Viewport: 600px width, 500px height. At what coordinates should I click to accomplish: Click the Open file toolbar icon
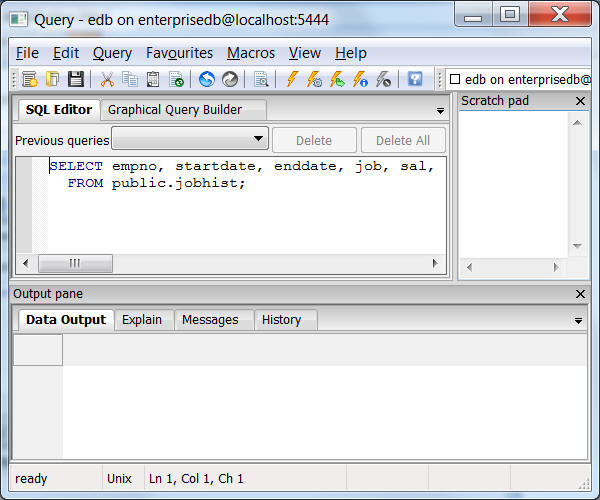(x=52, y=80)
